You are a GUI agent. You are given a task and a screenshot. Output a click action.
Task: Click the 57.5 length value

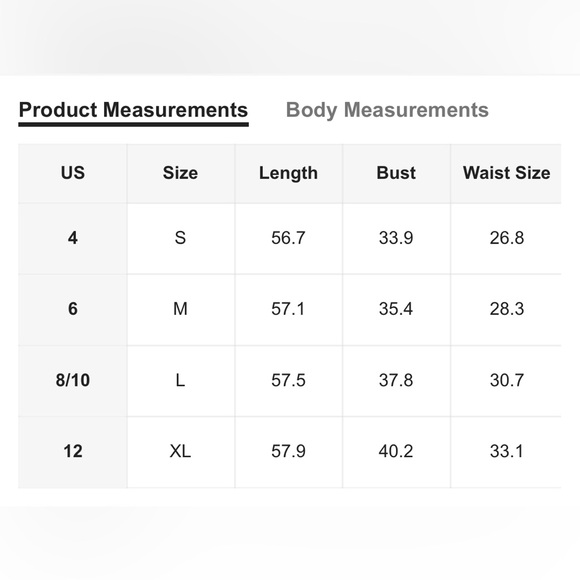[x=288, y=380]
